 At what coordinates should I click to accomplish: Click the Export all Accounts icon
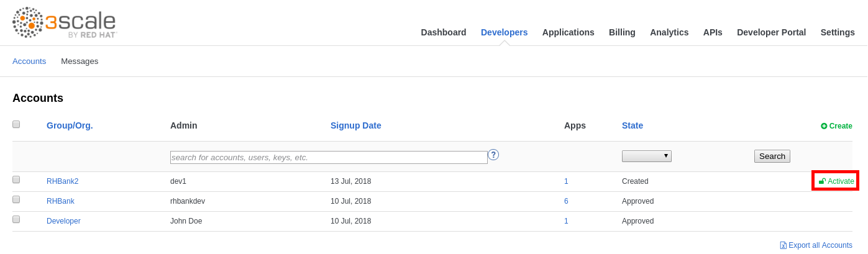783,245
